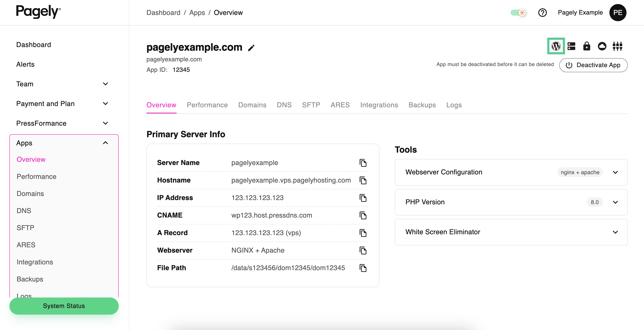This screenshot has height=330, width=644.
Task: Click the cloud CDN icon
Action: coord(602,46)
